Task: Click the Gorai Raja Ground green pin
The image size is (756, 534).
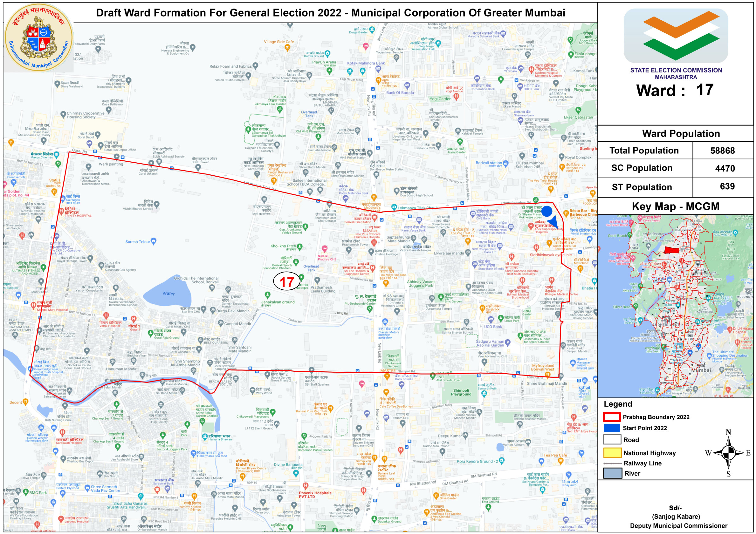Action: [x=150, y=333]
